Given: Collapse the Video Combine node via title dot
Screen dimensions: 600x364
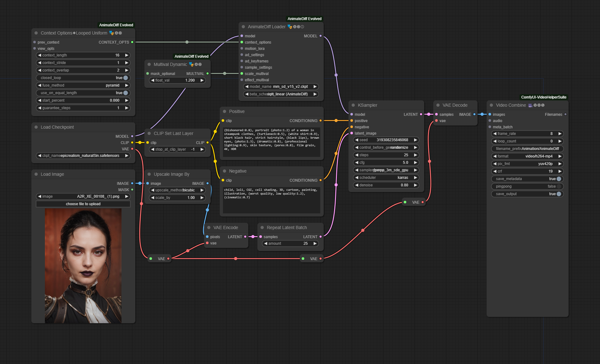Looking at the screenshot, I should click(x=491, y=105).
